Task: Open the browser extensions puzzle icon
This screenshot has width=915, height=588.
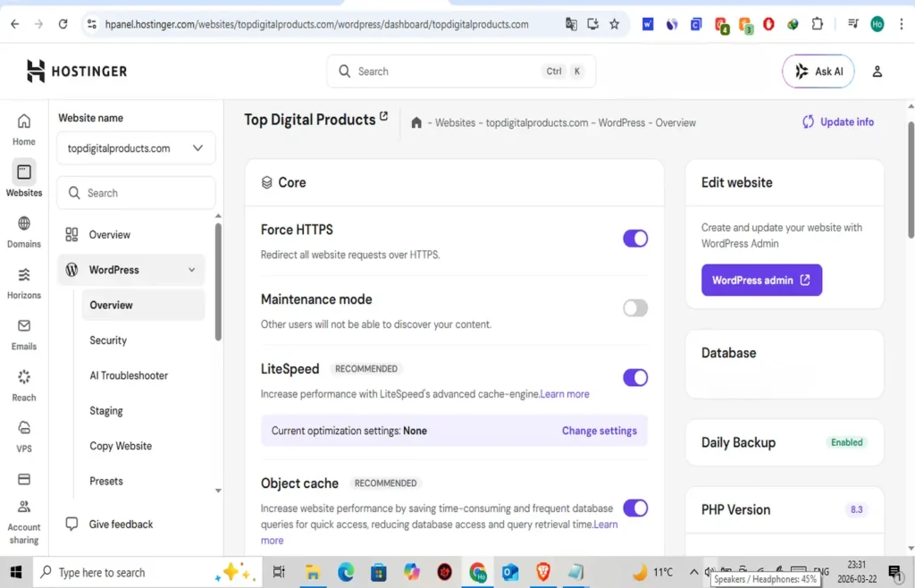Action: [x=817, y=24]
